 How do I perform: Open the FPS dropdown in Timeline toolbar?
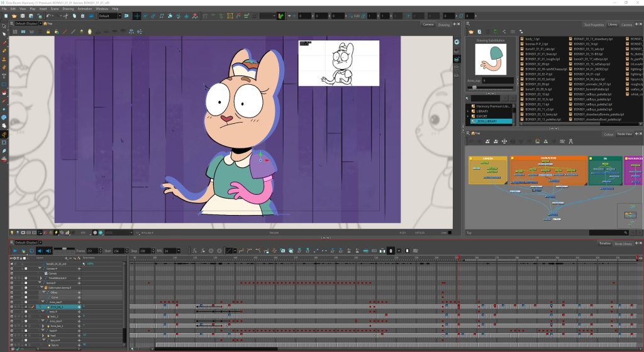[x=178, y=251]
